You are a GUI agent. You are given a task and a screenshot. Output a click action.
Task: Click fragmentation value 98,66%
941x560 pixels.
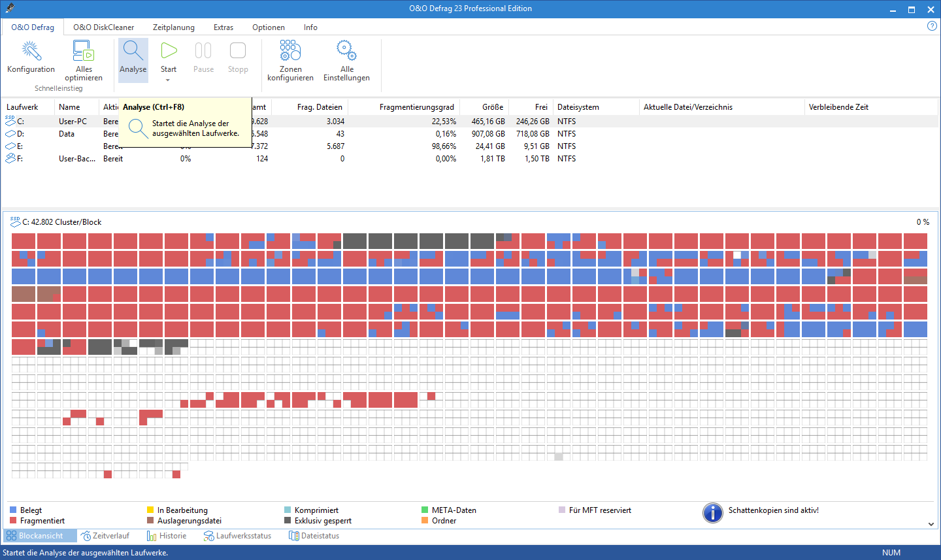tap(444, 146)
